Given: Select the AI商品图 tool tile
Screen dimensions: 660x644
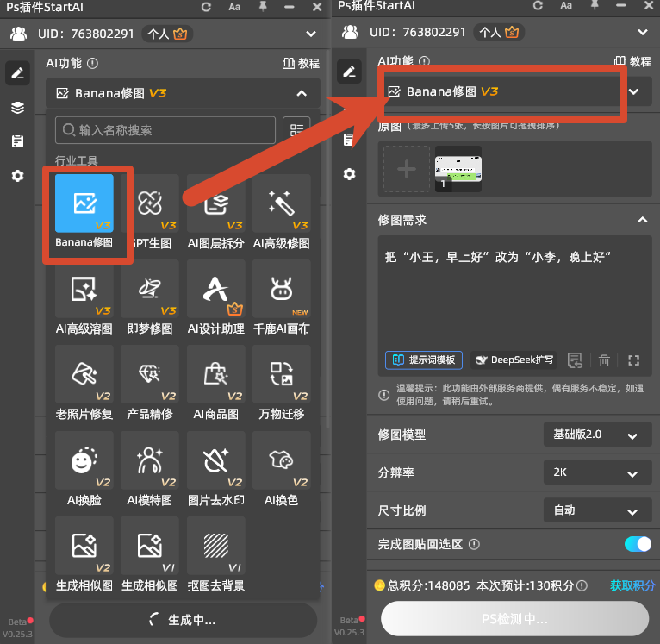Looking at the screenshot, I should coord(216,374).
